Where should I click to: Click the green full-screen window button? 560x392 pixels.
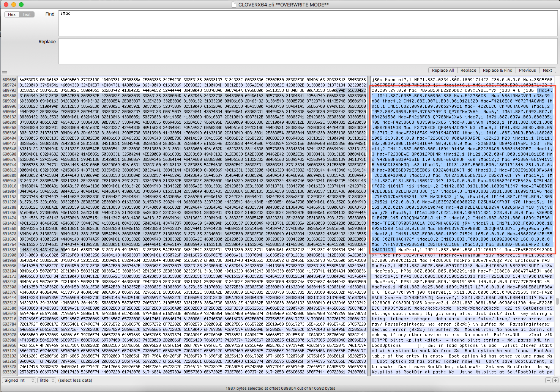21,5
